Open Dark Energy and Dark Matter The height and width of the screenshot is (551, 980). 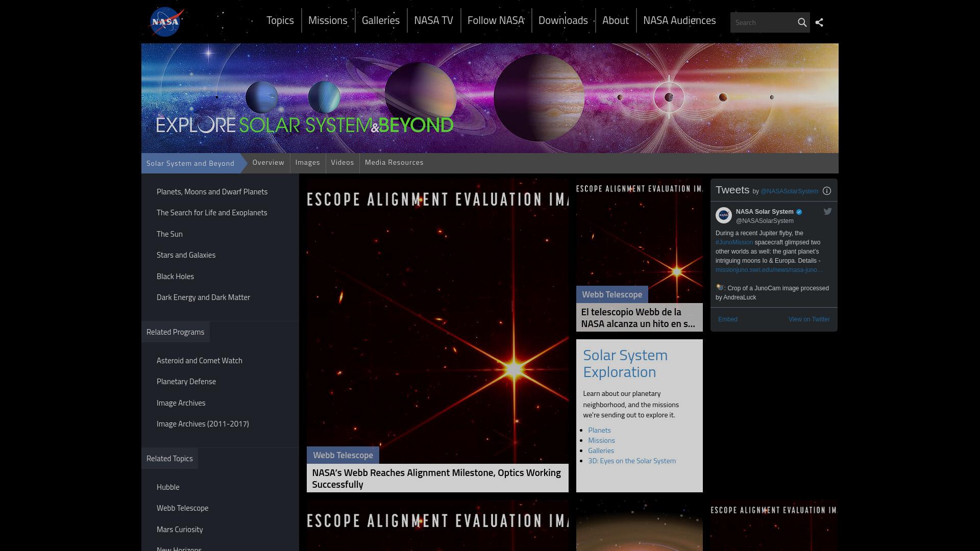tap(203, 297)
